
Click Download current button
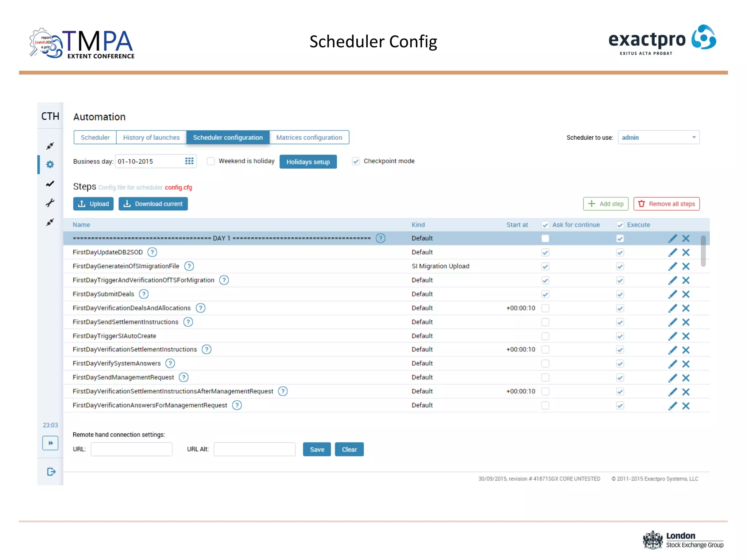[x=153, y=204]
